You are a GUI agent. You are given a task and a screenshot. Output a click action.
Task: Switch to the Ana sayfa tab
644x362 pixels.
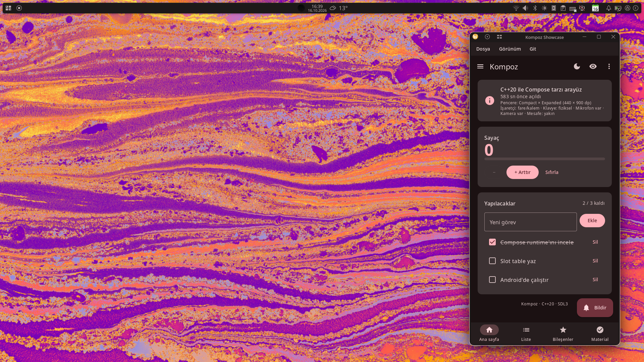click(489, 334)
